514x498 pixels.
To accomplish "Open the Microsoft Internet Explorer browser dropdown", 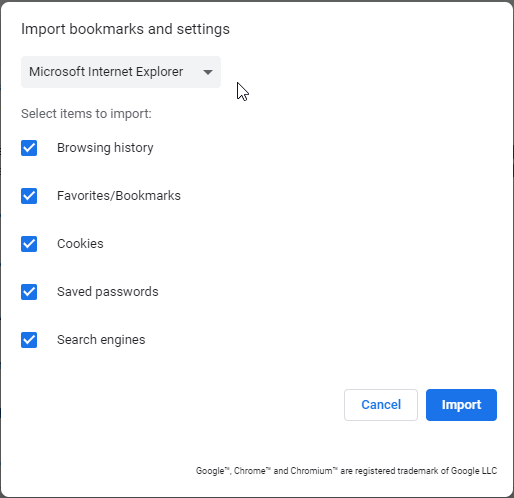I will click(x=121, y=72).
